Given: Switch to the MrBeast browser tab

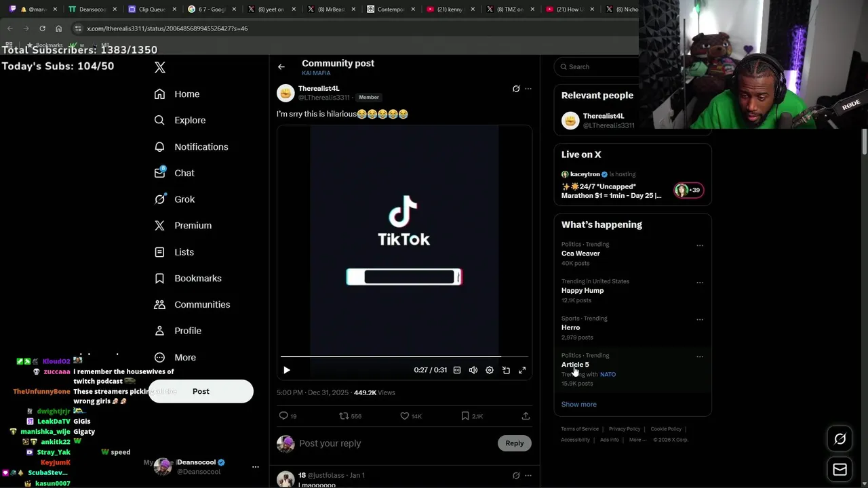Looking at the screenshot, I should point(332,9).
